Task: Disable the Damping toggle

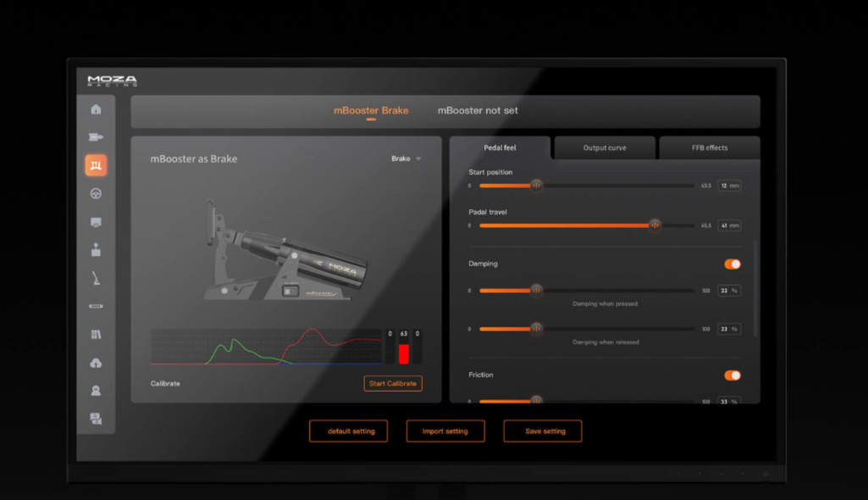Action: coord(733,264)
